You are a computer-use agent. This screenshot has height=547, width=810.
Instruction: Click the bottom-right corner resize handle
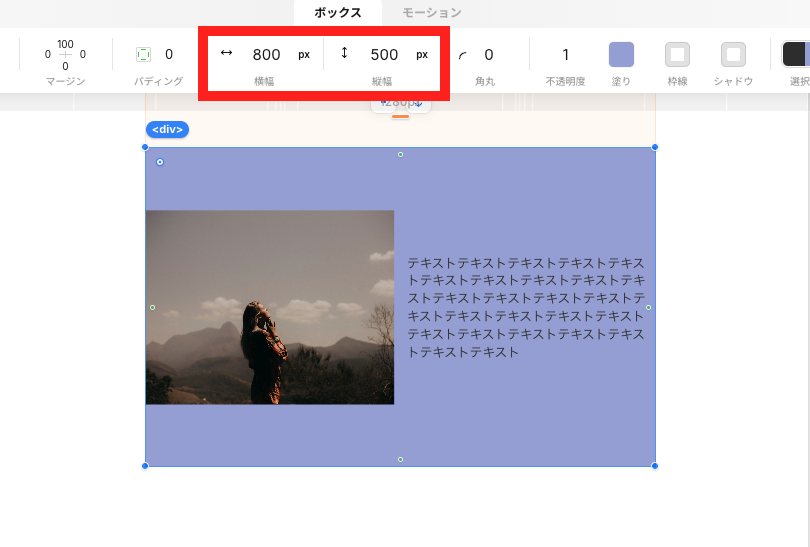pyautogui.click(x=655, y=466)
